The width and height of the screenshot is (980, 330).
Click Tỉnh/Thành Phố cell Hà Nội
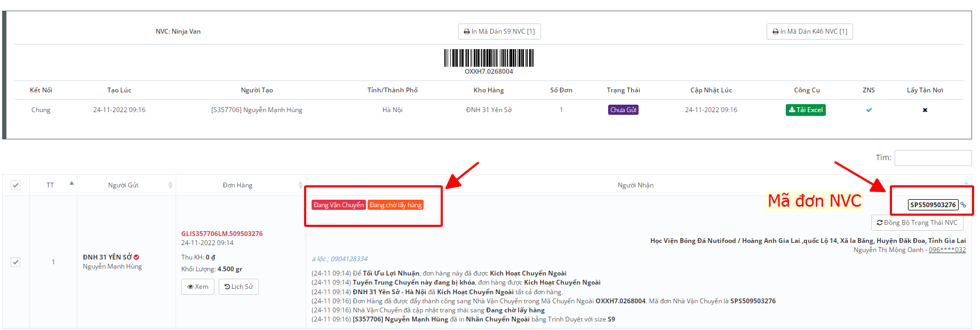click(392, 110)
